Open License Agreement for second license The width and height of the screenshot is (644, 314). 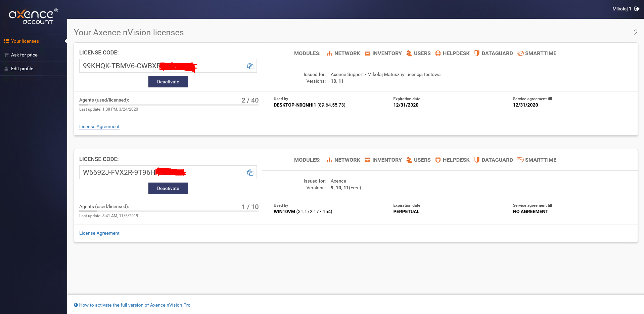click(x=99, y=233)
